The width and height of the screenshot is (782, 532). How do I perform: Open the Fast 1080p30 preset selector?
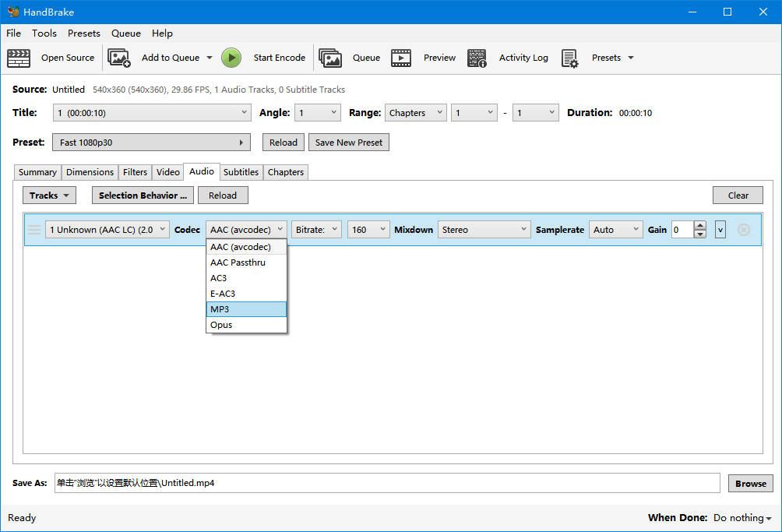pyautogui.click(x=152, y=143)
